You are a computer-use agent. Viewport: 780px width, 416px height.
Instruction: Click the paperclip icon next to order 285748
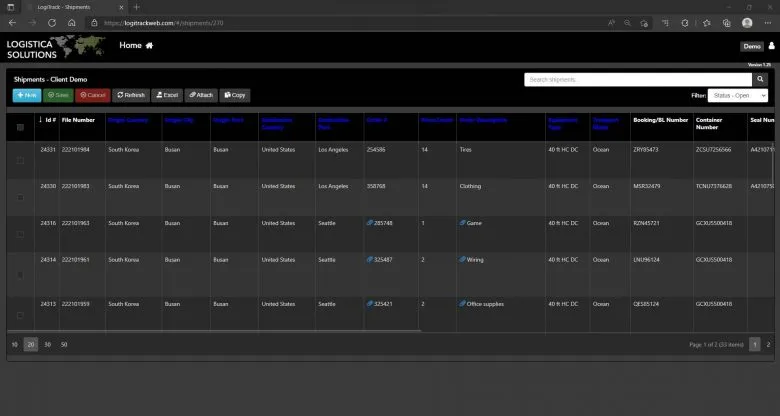click(370, 223)
